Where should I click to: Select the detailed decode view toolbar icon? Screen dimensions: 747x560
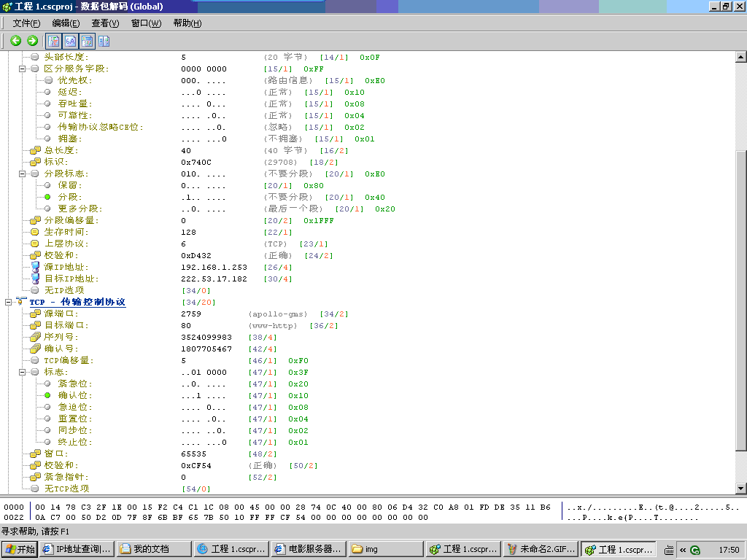coord(88,41)
